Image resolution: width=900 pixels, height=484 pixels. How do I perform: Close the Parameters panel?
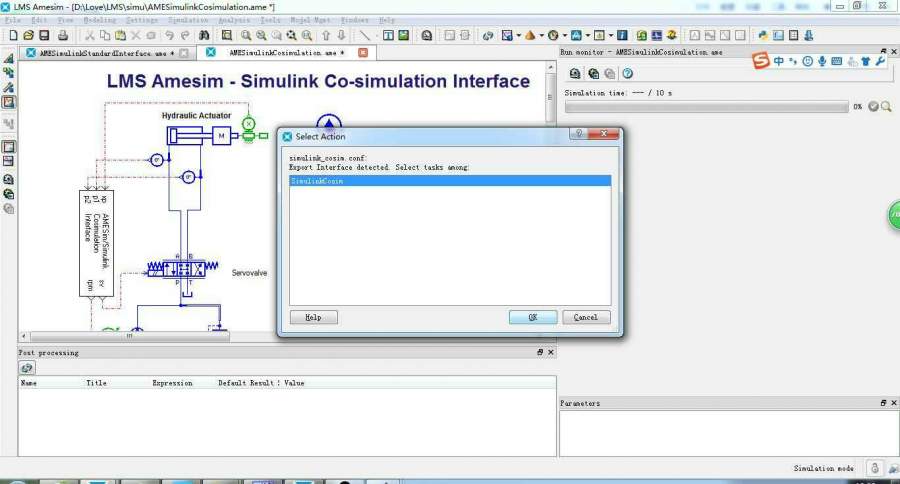click(894, 403)
